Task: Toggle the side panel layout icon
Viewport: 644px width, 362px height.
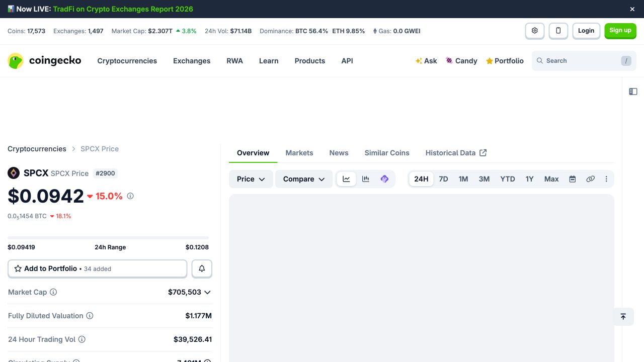Action: click(633, 92)
